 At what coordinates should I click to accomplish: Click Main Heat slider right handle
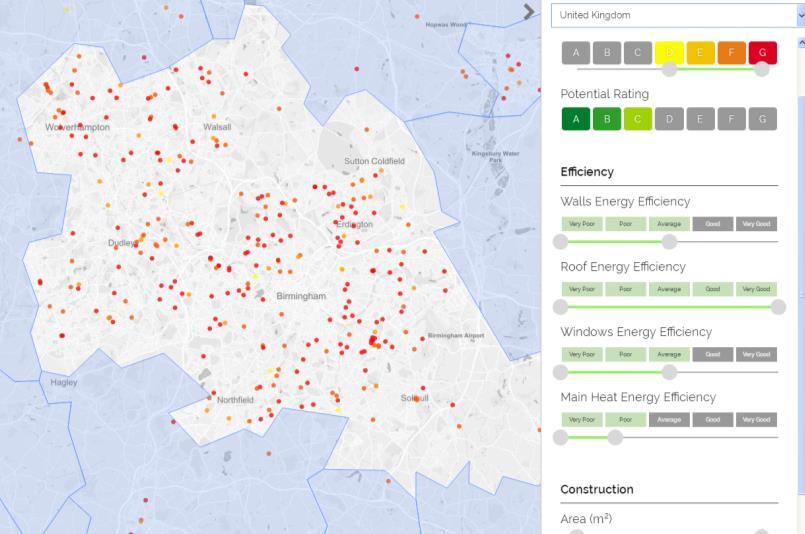click(615, 437)
